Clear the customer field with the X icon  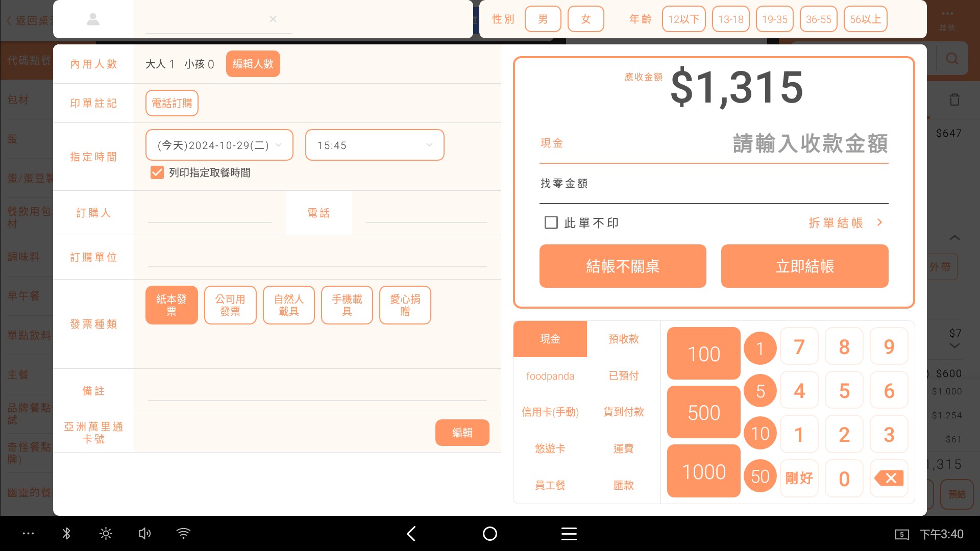[273, 19]
